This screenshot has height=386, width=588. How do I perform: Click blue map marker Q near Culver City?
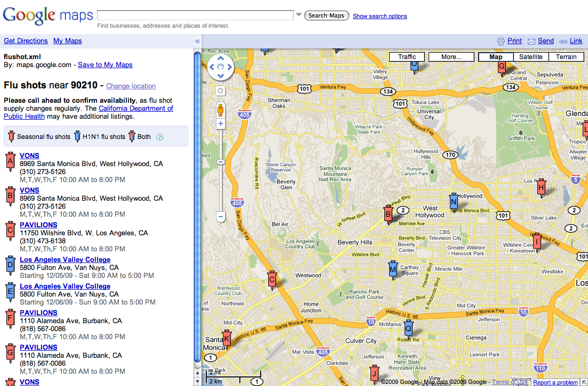tap(408, 328)
